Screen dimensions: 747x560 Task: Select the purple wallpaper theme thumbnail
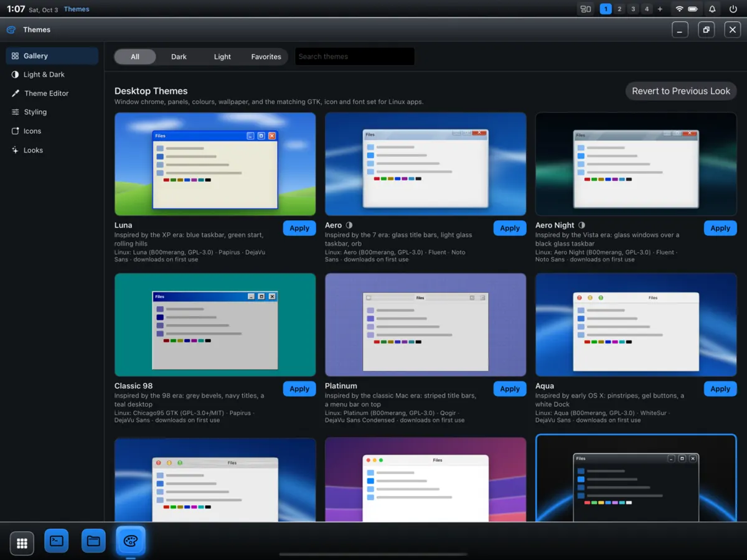pos(426,479)
